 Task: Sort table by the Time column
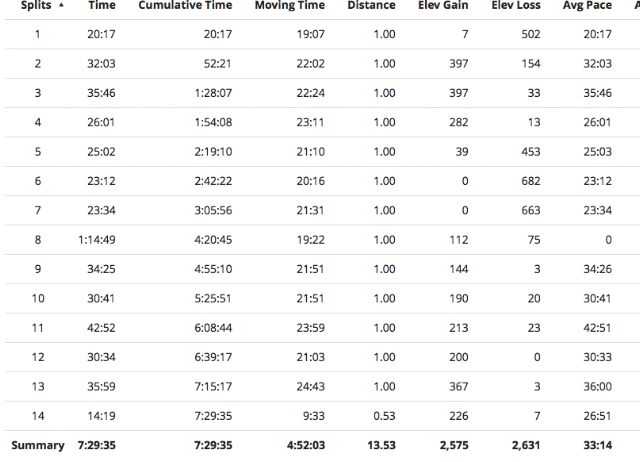[x=101, y=6]
